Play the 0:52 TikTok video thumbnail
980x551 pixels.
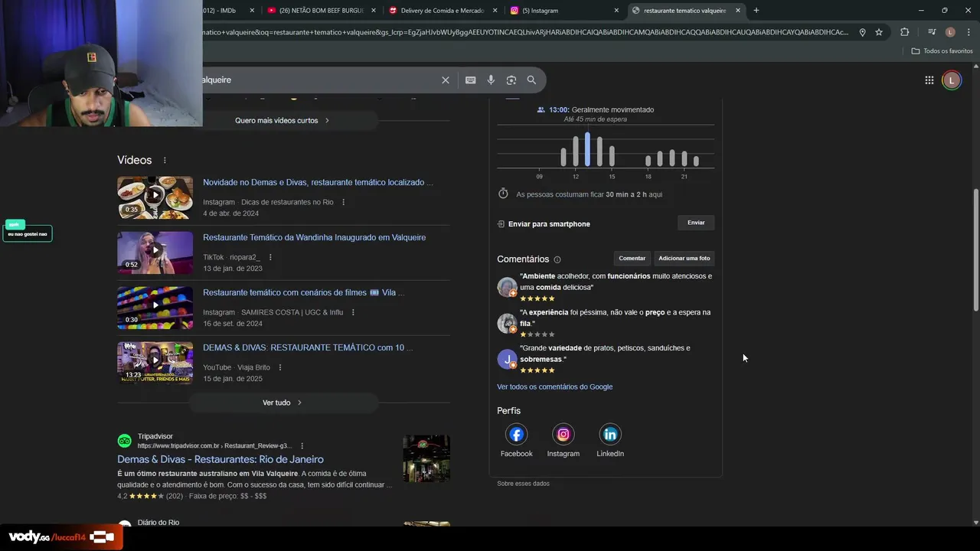(155, 253)
